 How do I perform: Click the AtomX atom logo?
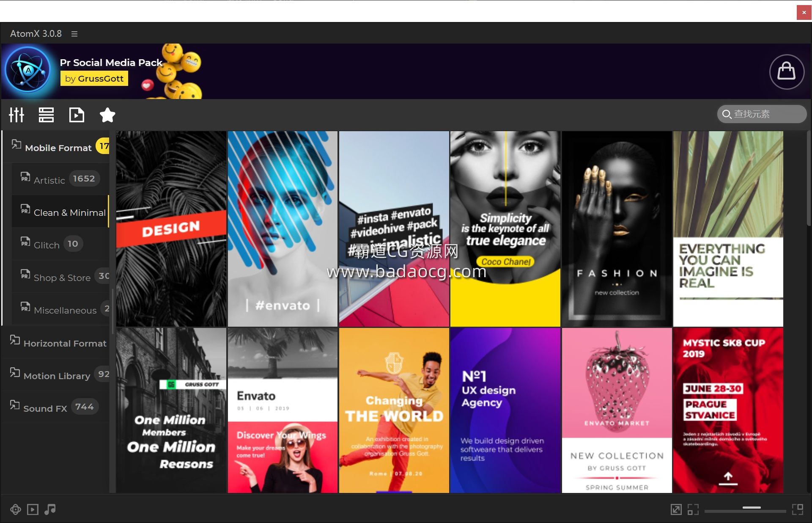(x=28, y=70)
